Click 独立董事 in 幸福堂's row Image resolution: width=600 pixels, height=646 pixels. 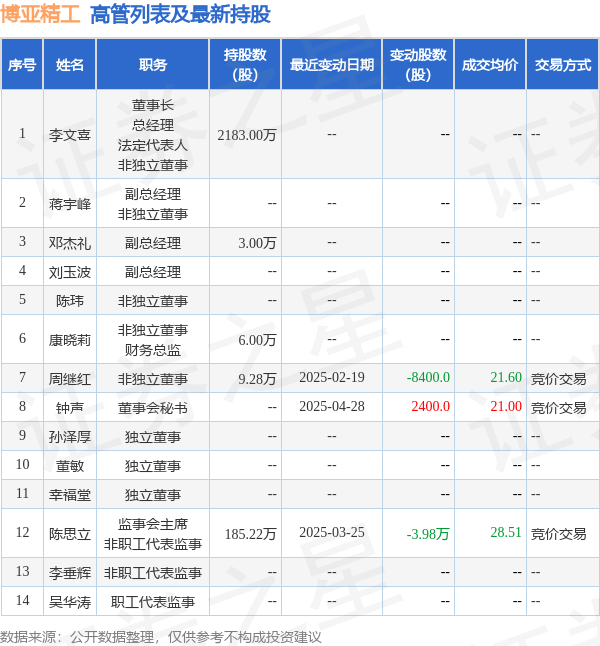153,494
